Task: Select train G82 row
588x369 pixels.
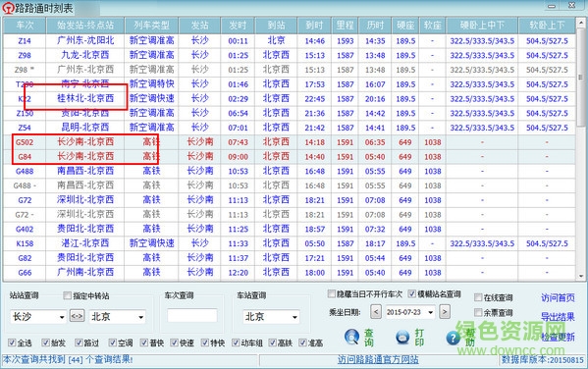Action: point(290,258)
